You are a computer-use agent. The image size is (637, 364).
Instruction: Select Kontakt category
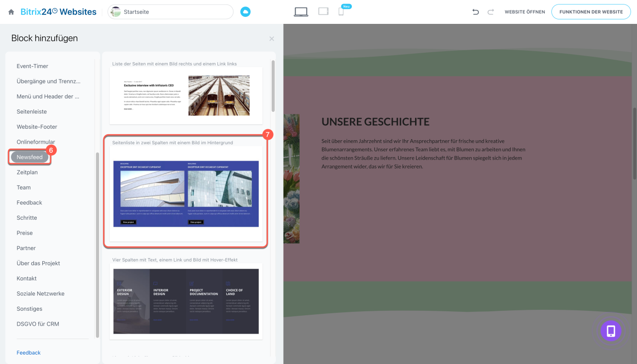point(27,278)
